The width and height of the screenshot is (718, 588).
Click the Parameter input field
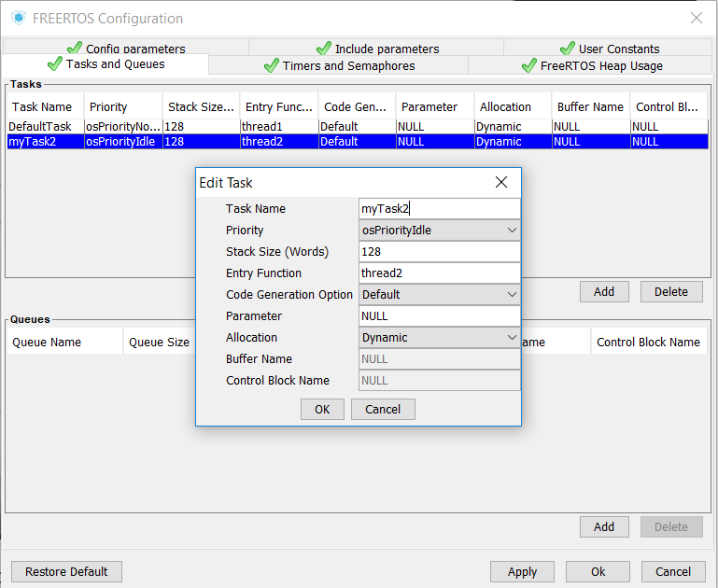(x=440, y=316)
